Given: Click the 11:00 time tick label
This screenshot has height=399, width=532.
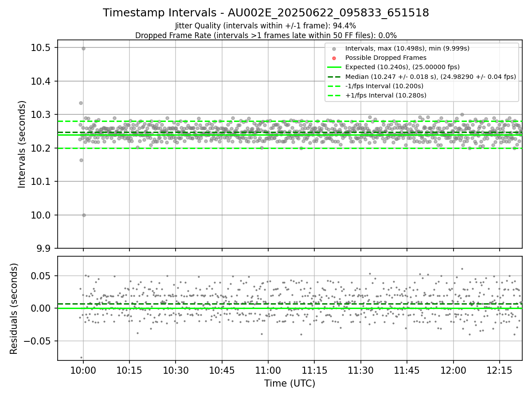Looking at the screenshot, I should tap(268, 371).
